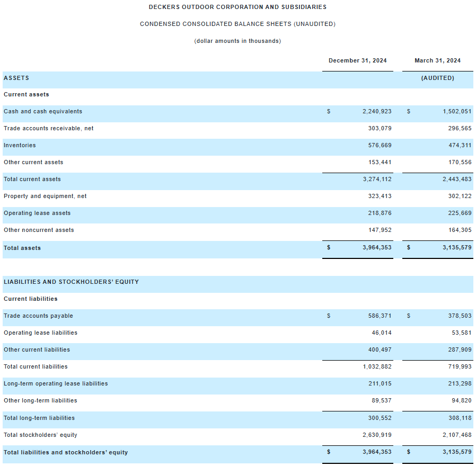Click inventories value 474,311
The width and height of the screenshot is (476, 466).
(x=460, y=145)
